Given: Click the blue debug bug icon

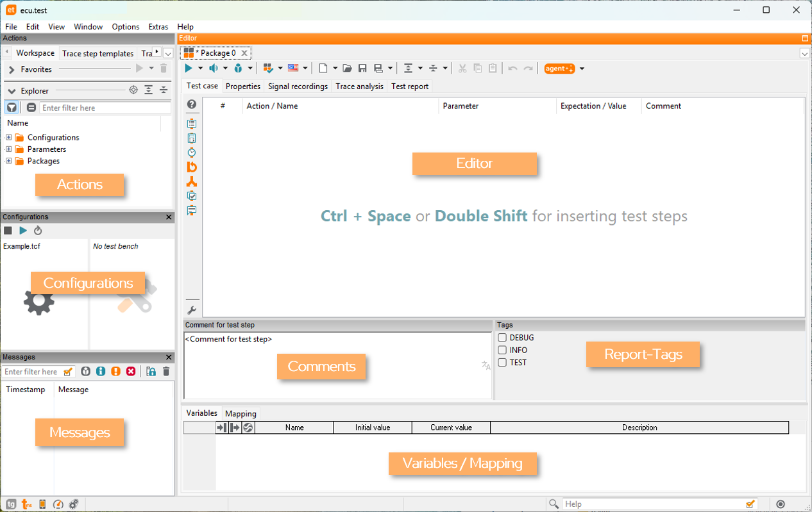Looking at the screenshot, I should tap(239, 68).
